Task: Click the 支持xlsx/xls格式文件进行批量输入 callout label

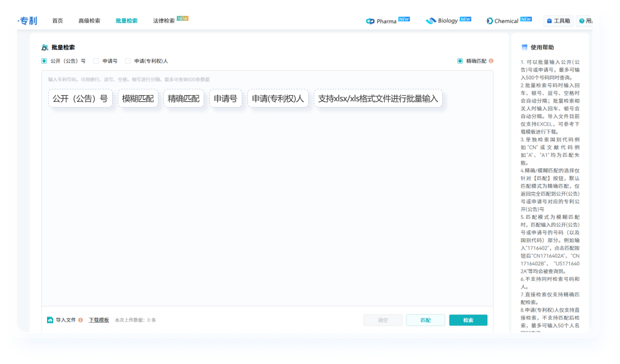Action: [378, 98]
